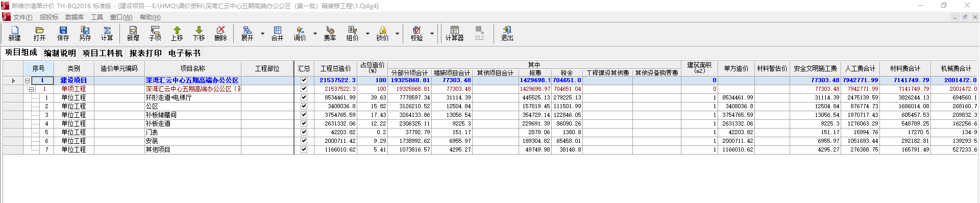Toggle the 汇总 checkbox for the 安装 row
The image size is (980, 203).
304,141
